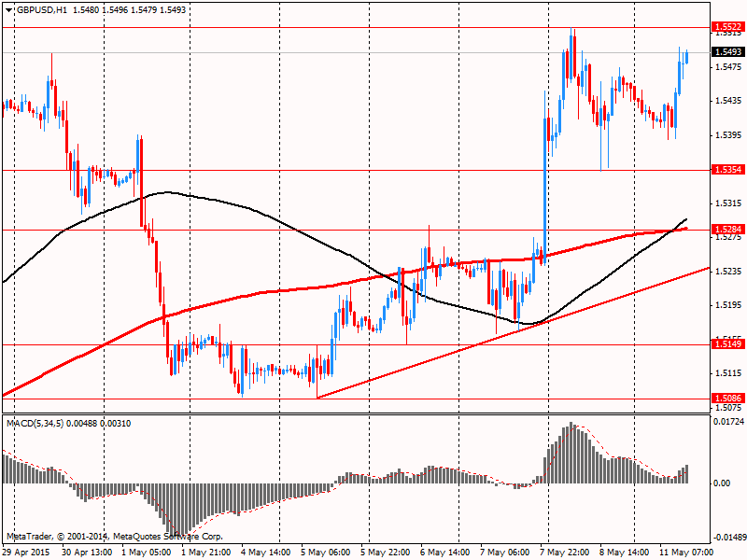
Task: Click the 30 Apr 13:00 time label
Action: click(x=87, y=553)
